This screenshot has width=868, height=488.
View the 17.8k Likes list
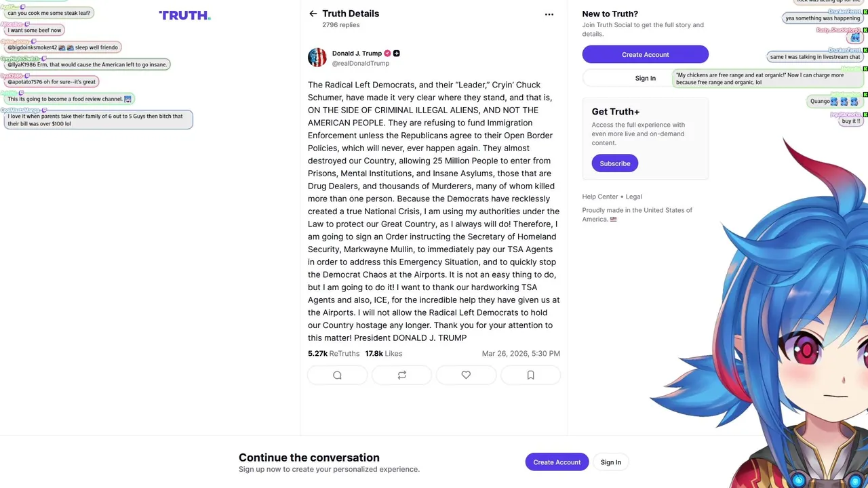[x=383, y=354]
